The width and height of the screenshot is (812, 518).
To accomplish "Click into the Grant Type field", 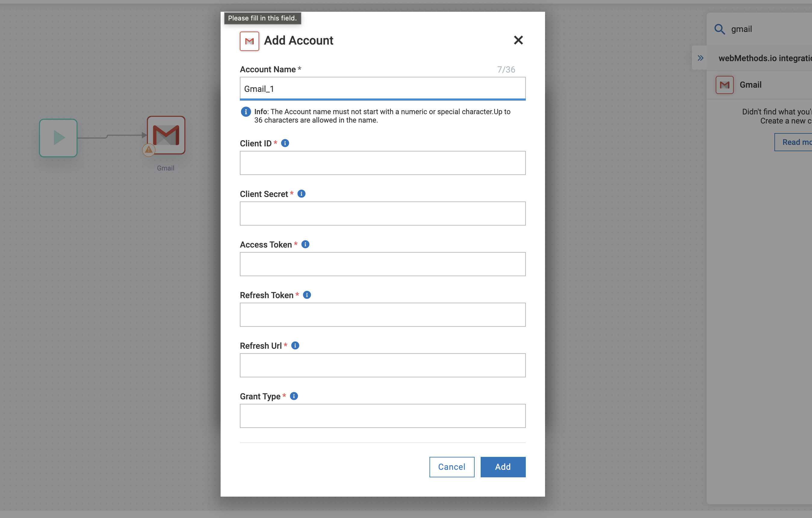I will (383, 416).
